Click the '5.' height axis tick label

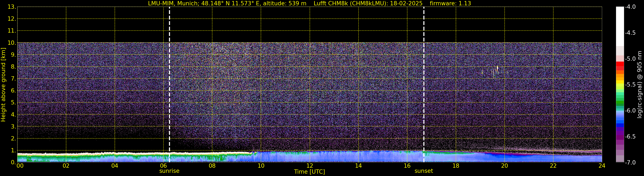point(13,103)
